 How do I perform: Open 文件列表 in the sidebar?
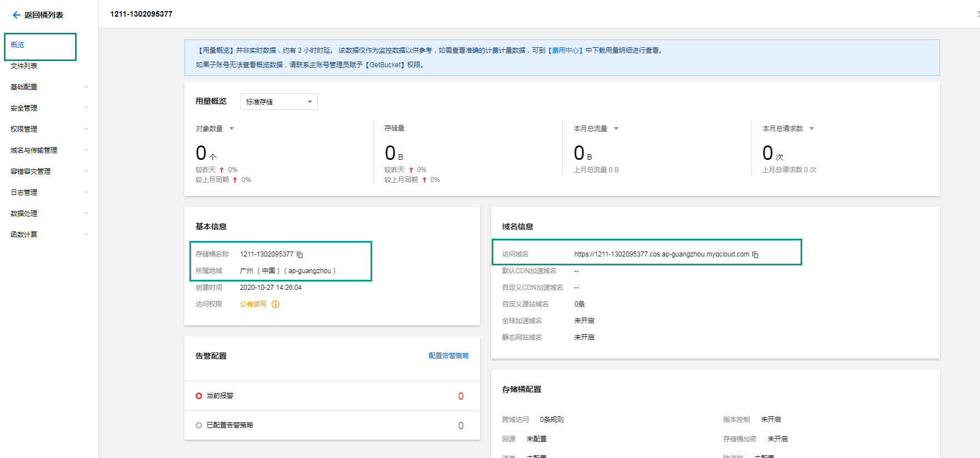pyautogui.click(x=24, y=66)
